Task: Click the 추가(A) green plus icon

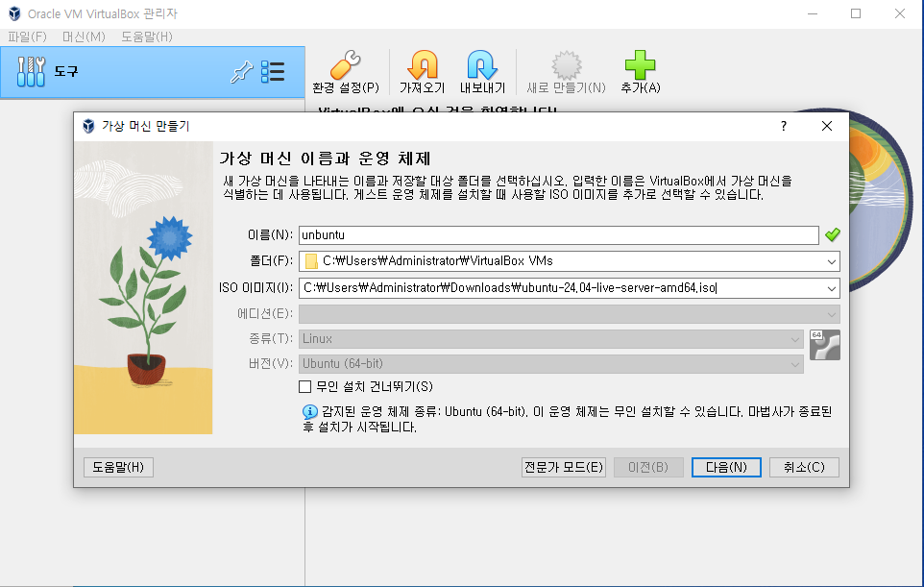Action: click(640, 64)
